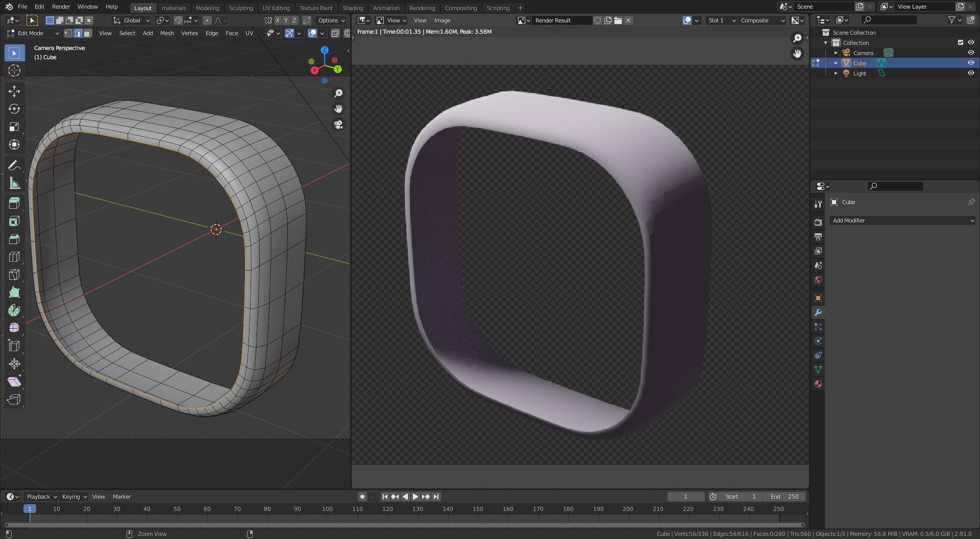This screenshot has height=539, width=980.
Task: Toggle snapping magnet in viewport header
Action: pos(178,20)
